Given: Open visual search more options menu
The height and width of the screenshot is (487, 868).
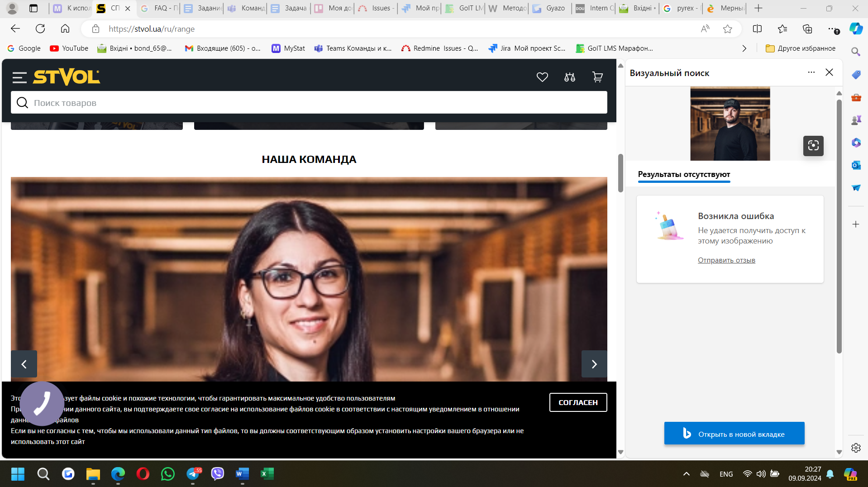Looking at the screenshot, I should click(x=811, y=72).
